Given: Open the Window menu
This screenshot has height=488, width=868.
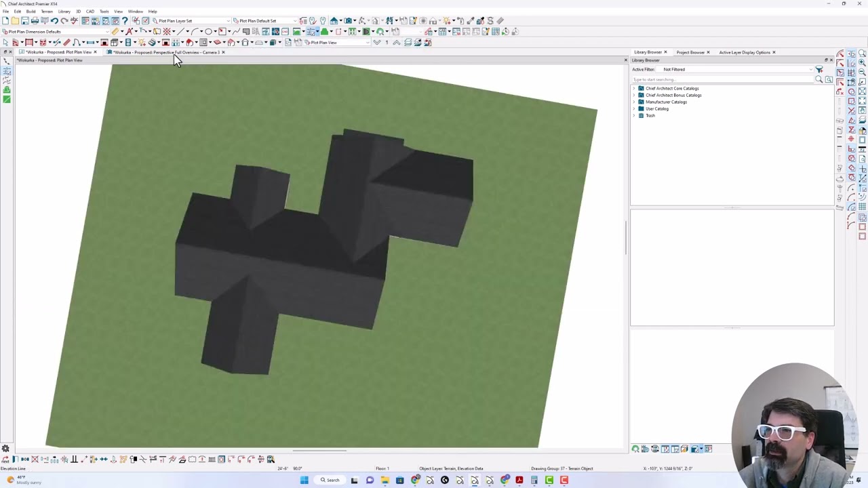Looking at the screenshot, I should pyautogui.click(x=135, y=12).
